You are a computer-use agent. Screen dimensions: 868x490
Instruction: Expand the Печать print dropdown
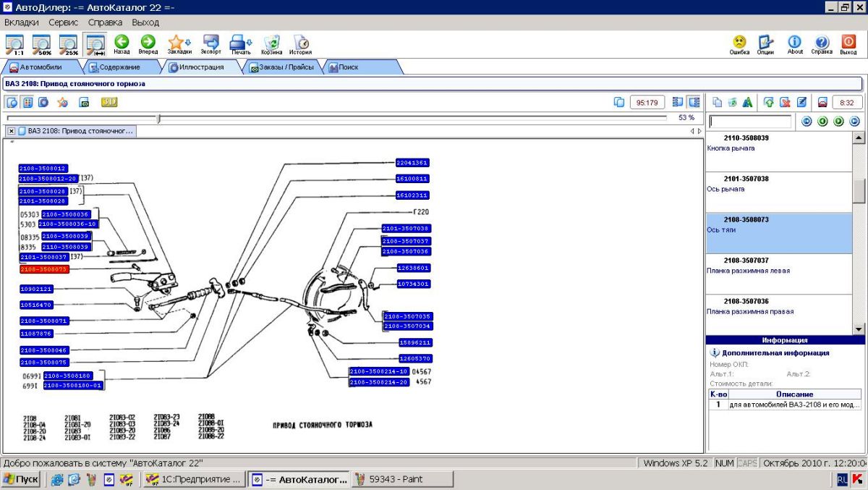[x=240, y=43]
